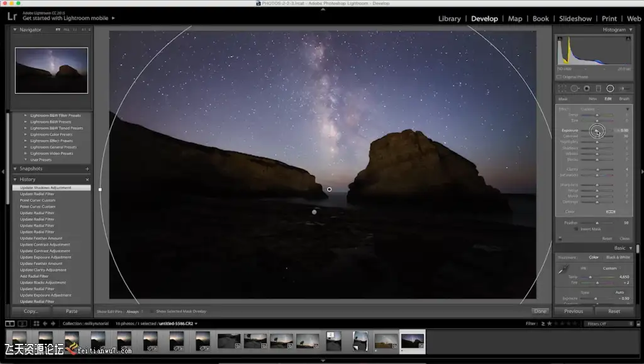Expand the Snapshots panel
Image resolution: width=644 pixels, height=364 pixels.
(x=15, y=169)
